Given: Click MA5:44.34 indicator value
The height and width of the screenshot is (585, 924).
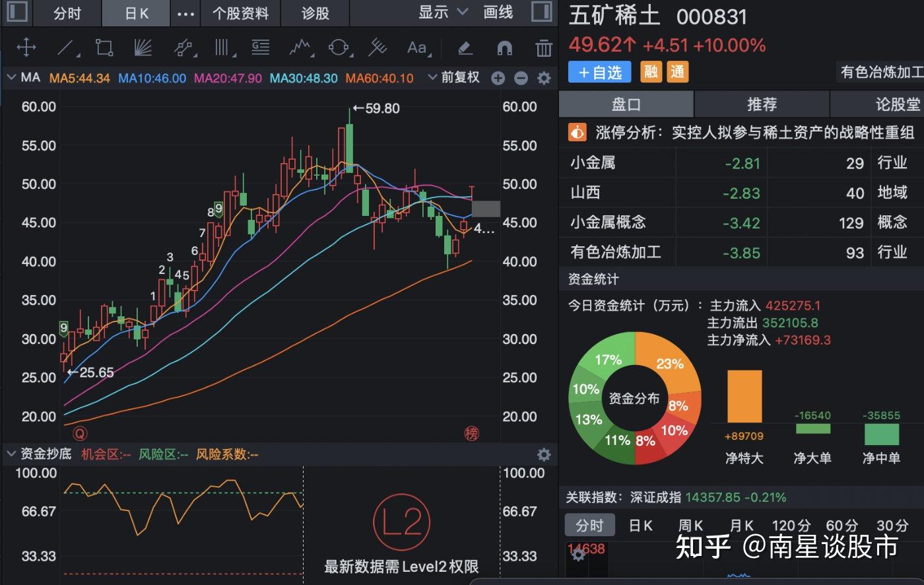Looking at the screenshot, I should pyautogui.click(x=80, y=78).
